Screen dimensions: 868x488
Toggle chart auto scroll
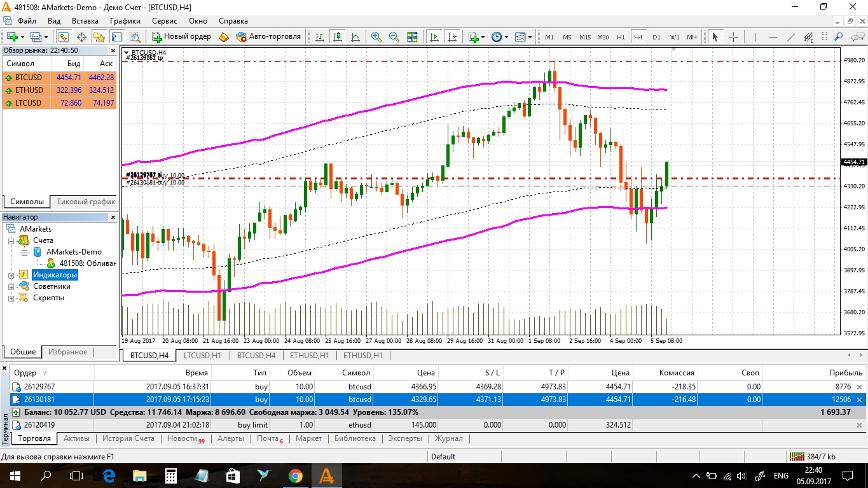434,37
